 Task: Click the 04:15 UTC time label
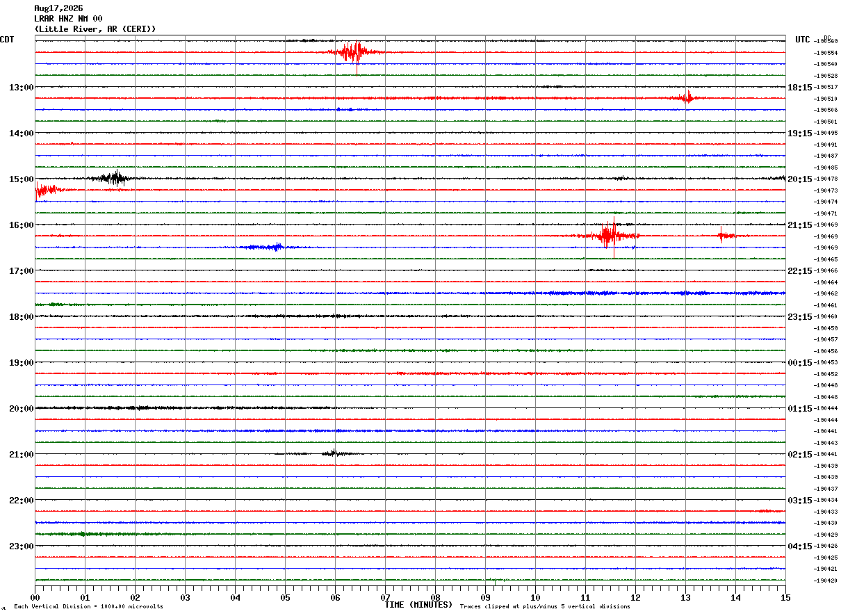pos(799,546)
